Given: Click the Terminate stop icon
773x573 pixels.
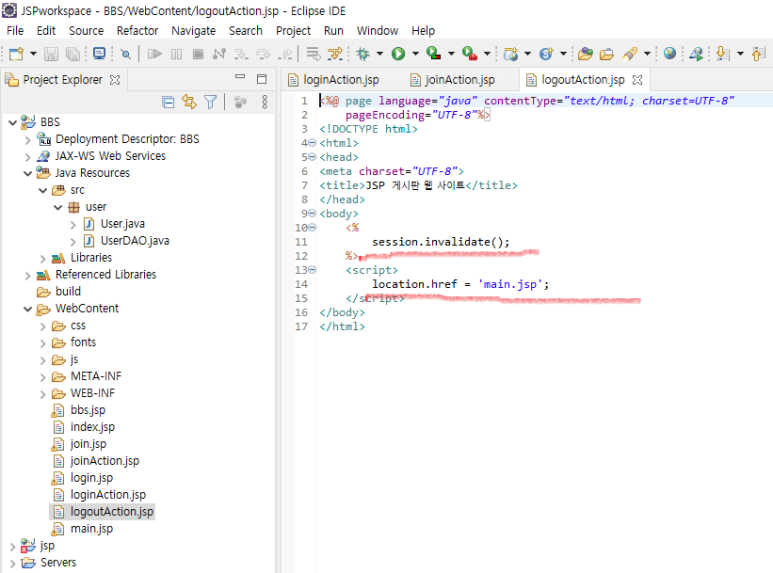Looking at the screenshot, I should point(198,53).
